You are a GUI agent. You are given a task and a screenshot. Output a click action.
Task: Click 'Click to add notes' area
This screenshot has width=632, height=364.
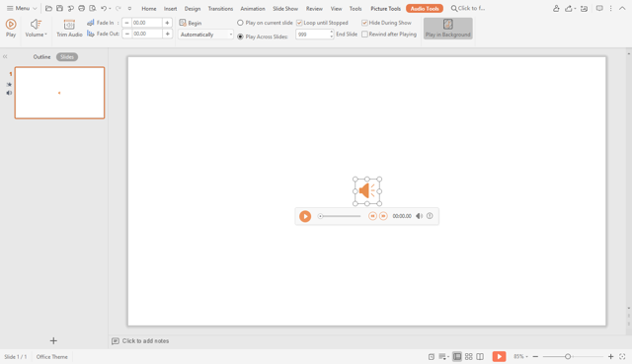coord(145,341)
